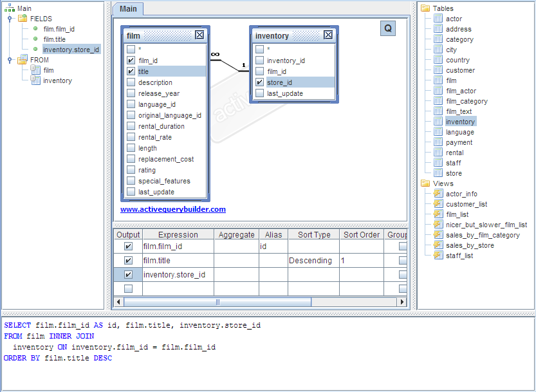
Task: Click the Output column header
Action: point(128,234)
